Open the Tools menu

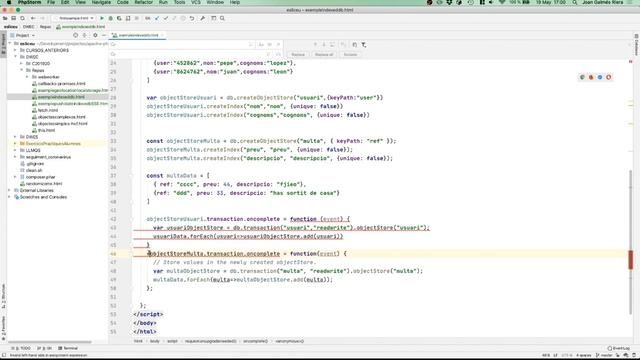180,2
